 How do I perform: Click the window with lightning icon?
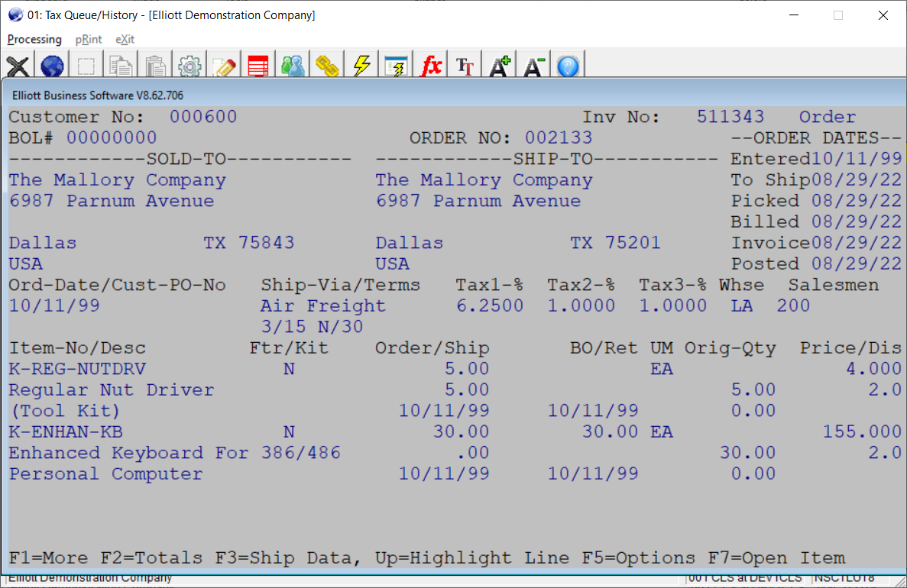click(396, 66)
